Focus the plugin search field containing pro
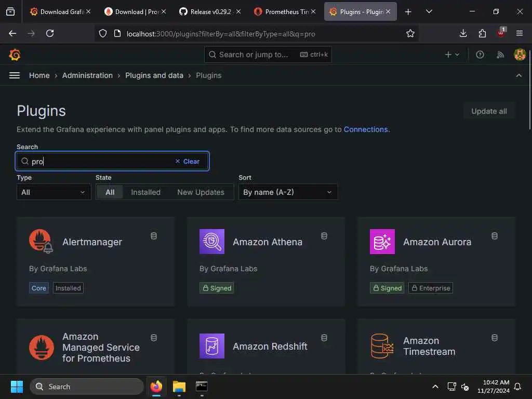The image size is (532, 399). [112, 161]
